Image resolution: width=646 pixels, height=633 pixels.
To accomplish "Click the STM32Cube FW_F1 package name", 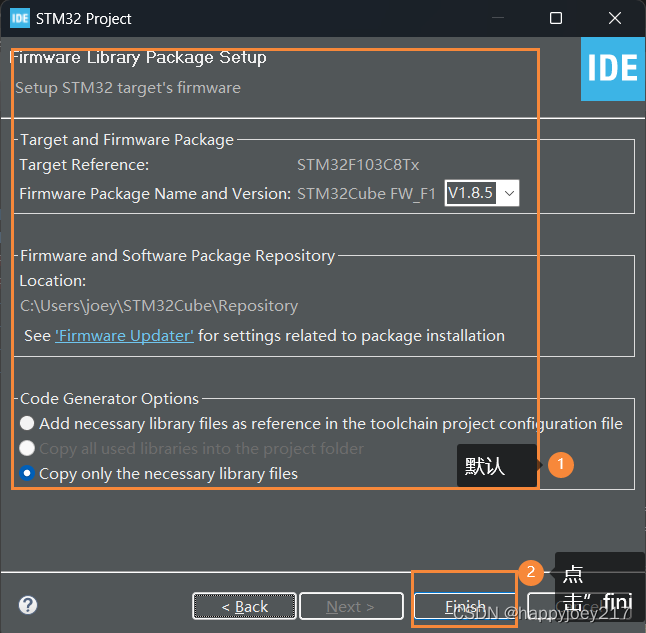I will click(366, 194).
